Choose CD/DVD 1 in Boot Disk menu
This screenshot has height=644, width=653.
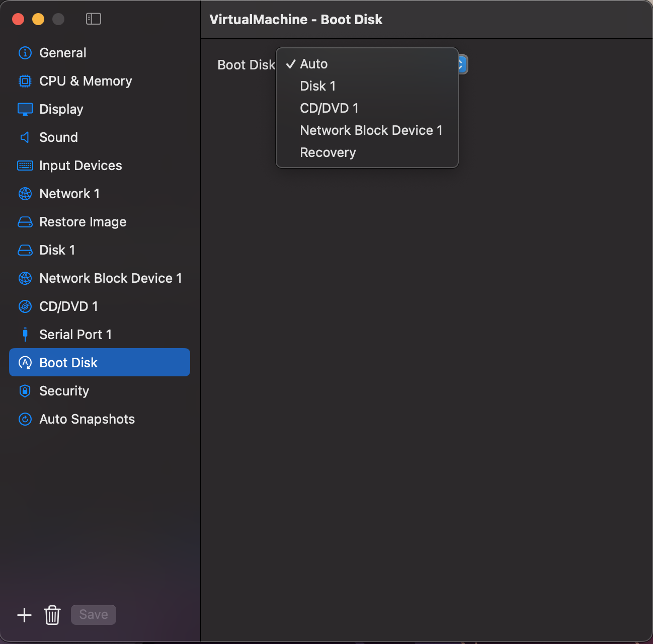point(367,108)
